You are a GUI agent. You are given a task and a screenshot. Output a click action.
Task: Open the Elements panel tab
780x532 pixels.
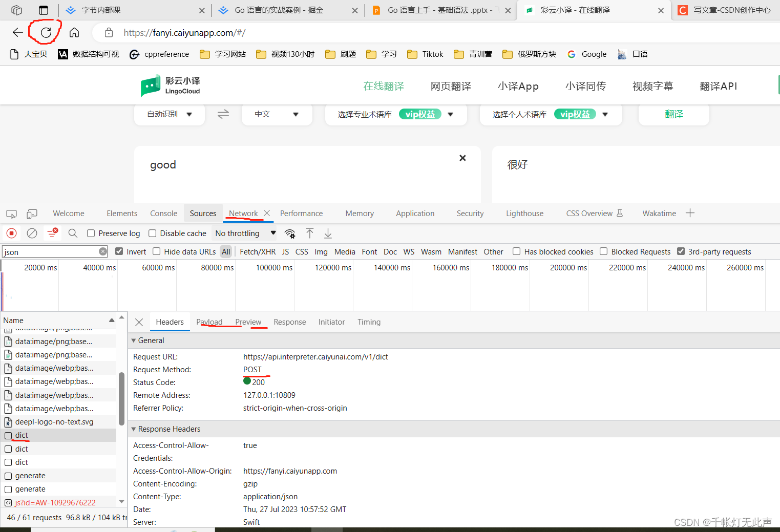pyautogui.click(x=122, y=214)
